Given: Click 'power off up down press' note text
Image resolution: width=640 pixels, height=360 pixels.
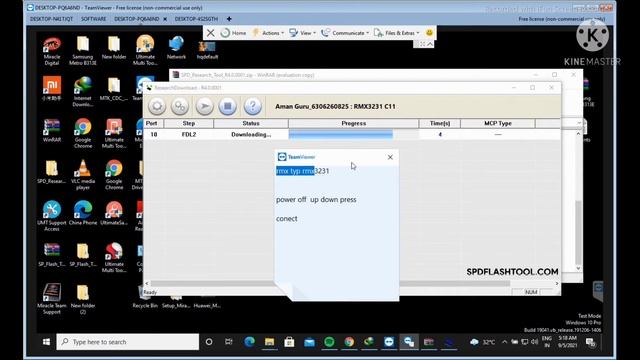Looking at the screenshot, I should tap(316, 200).
